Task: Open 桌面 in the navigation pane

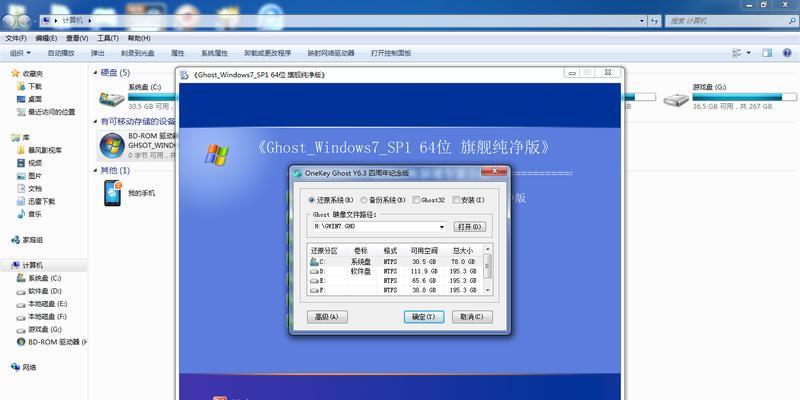Action: pos(35,99)
